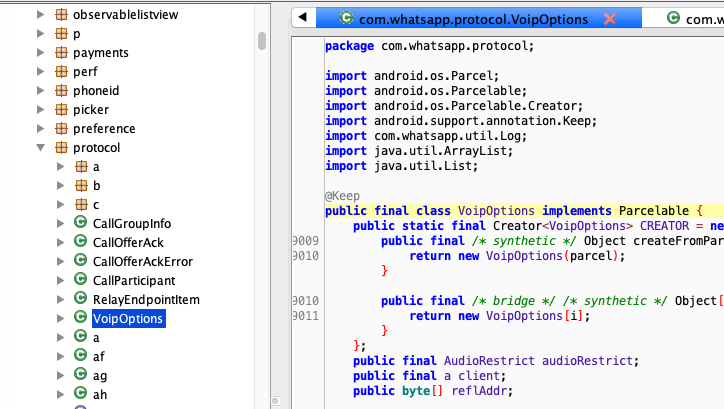Click the RelayEndpointItem class icon
The image size is (724, 409).
[80, 298]
